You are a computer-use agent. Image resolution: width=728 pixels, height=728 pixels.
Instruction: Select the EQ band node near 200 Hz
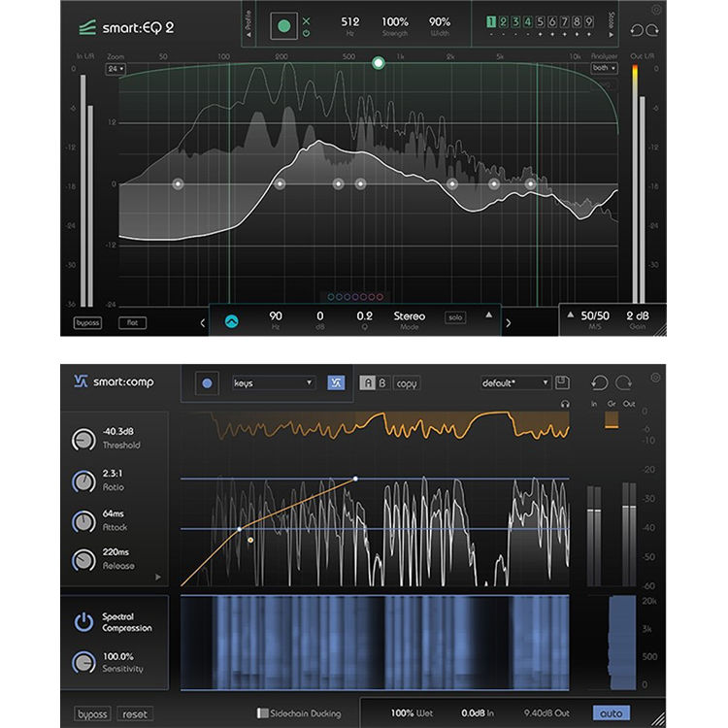(280, 183)
